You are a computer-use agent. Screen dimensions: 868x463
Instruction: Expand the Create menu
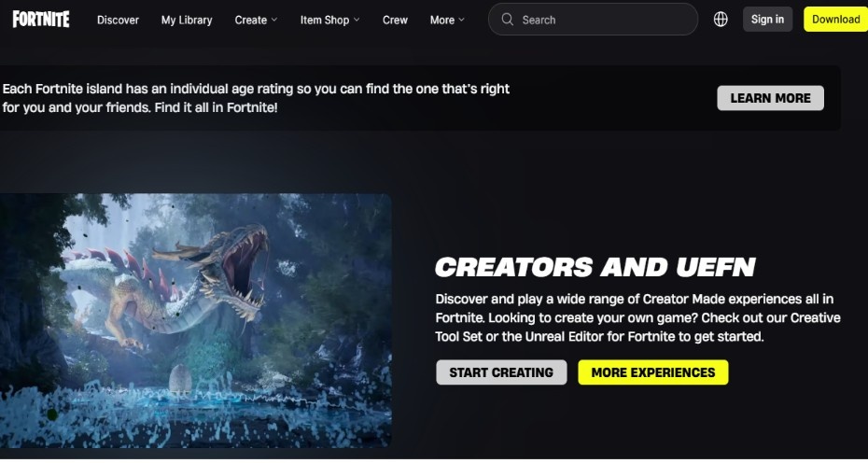point(256,20)
